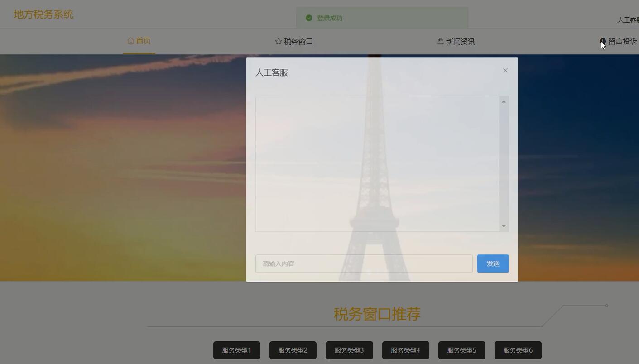The height and width of the screenshot is (364, 639).
Task: Click the home icon beside 首页
Action: coord(131,41)
